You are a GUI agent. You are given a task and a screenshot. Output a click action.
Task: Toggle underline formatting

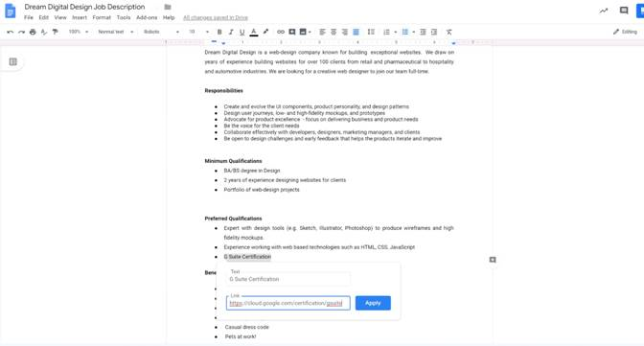pyautogui.click(x=241, y=32)
